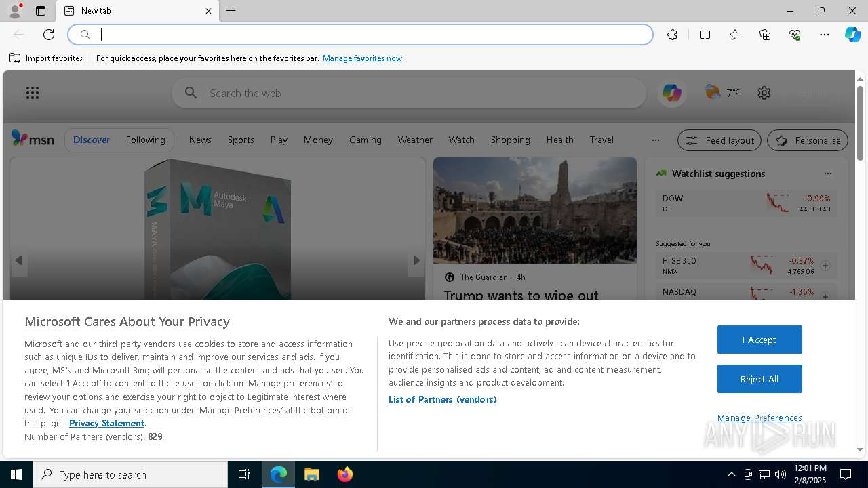The height and width of the screenshot is (488, 868).
Task: Click Import favorites
Action: point(46,58)
